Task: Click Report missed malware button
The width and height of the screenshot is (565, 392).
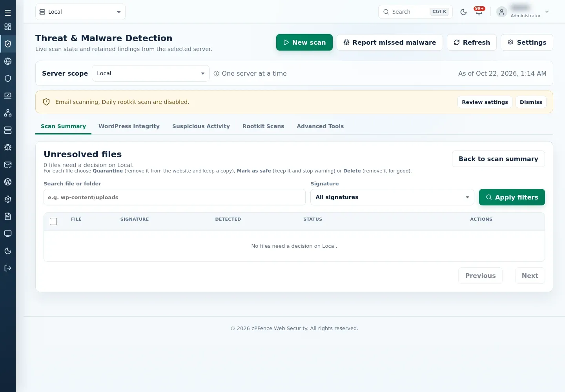Action: (x=390, y=42)
